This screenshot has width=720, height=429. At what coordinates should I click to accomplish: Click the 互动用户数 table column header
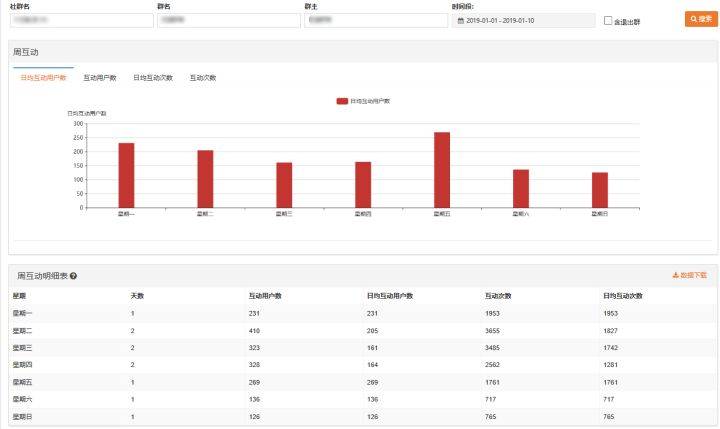tap(265, 296)
